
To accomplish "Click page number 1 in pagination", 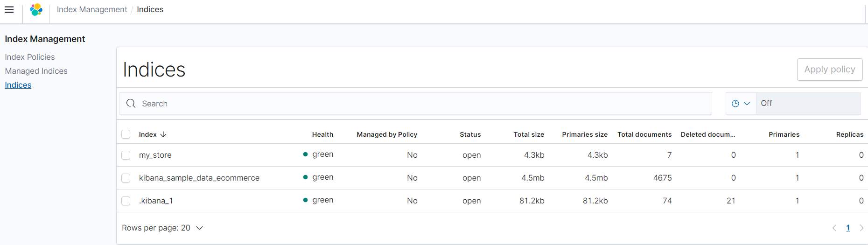I will (848, 228).
